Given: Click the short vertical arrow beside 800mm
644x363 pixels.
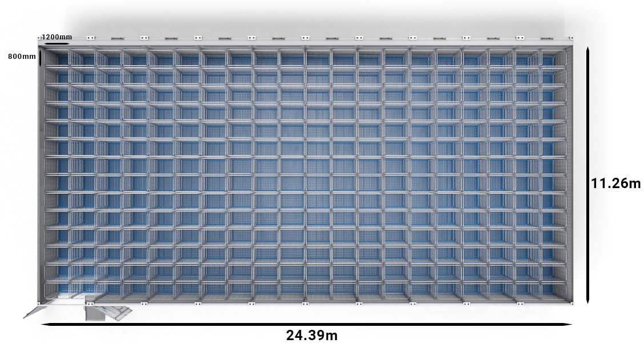Looking at the screenshot, I should click(39, 58).
